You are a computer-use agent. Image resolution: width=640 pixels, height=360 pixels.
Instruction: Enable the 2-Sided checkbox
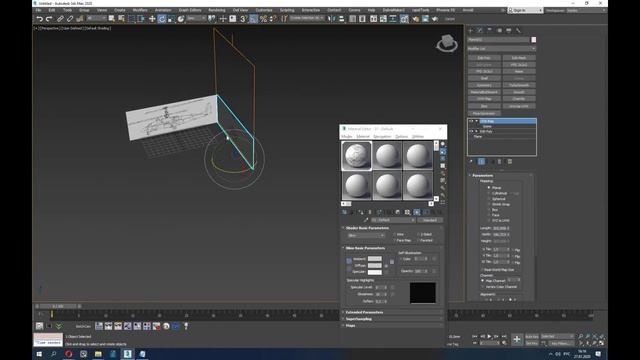click(418, 234)
